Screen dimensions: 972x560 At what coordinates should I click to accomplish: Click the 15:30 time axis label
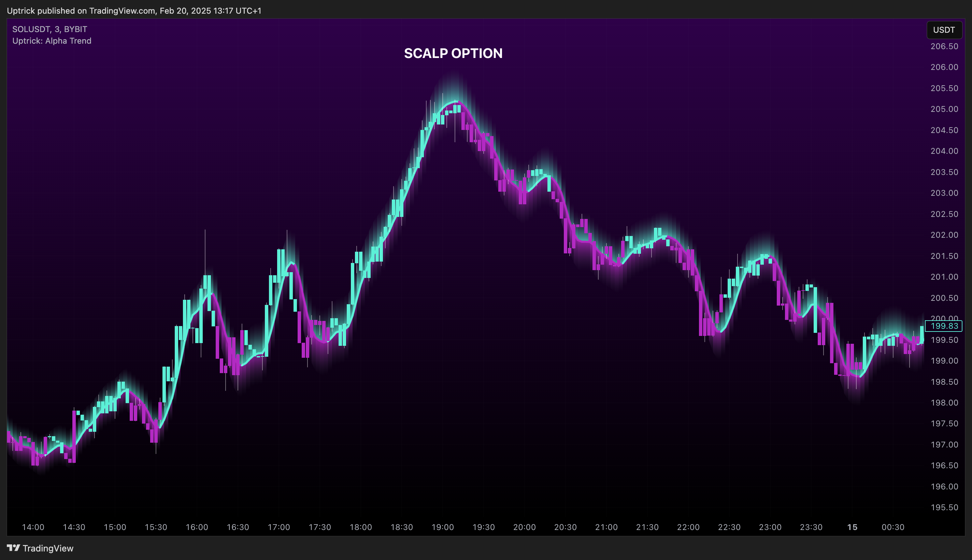(x=156, y=527)
